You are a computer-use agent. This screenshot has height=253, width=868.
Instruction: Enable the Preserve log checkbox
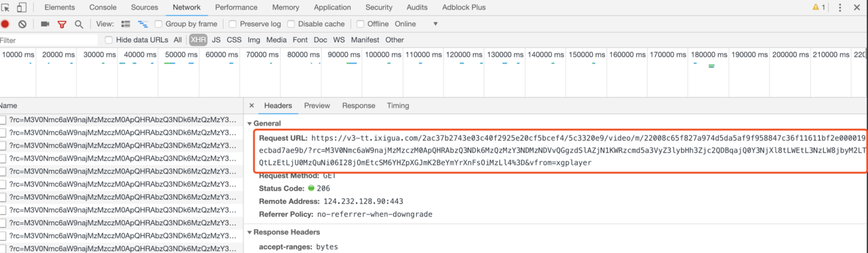click(233, 24)
